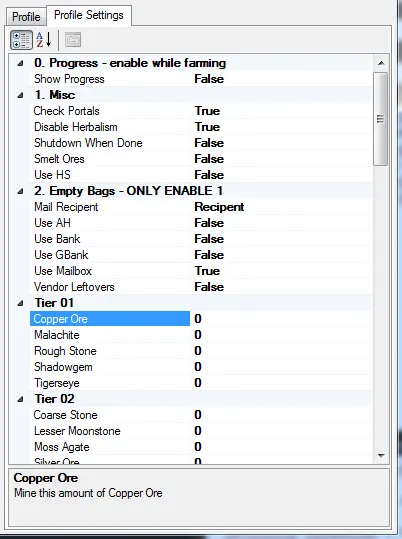Sort properties alphabetically with A-Z icon

[x=44, y=40]
